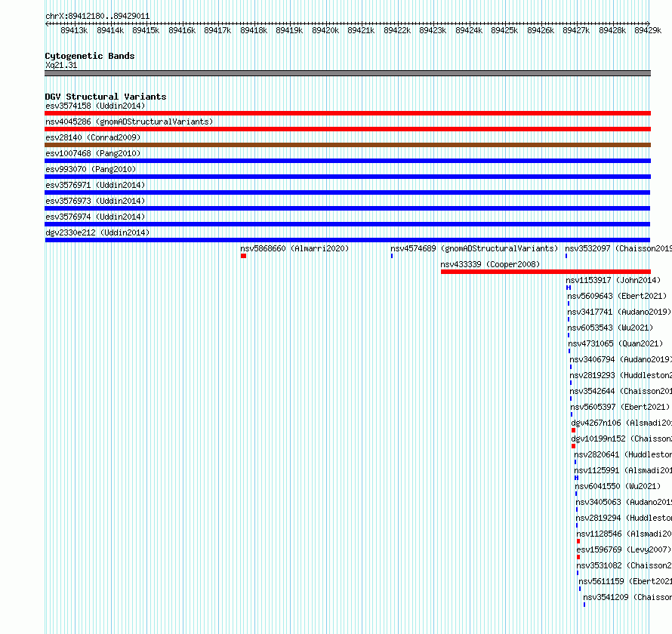
Task: Open variant nsv2819294 (Huddleston) label
Action: coord(624,518)
